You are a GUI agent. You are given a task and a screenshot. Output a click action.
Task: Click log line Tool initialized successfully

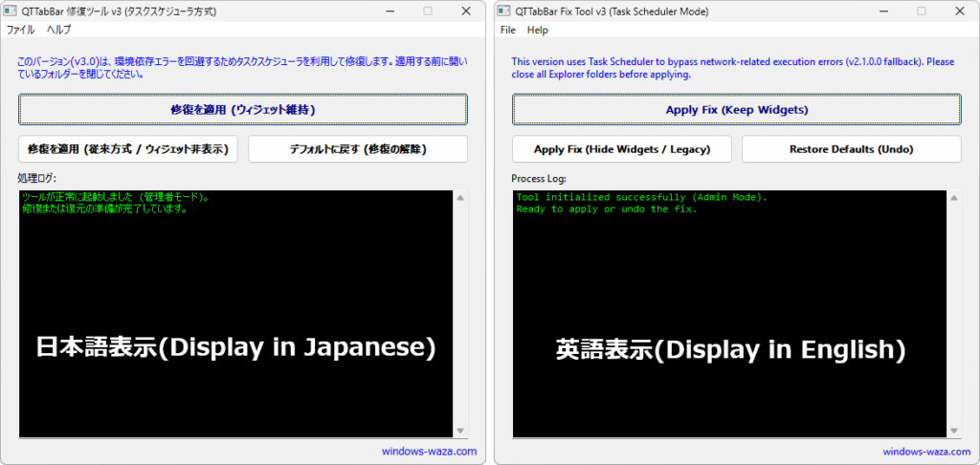pos(641,197)
